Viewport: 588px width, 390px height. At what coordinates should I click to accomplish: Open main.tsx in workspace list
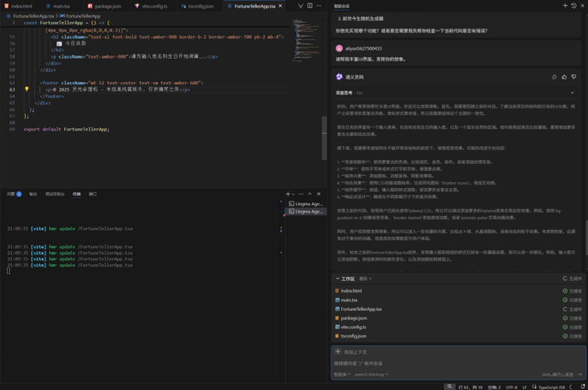point(349,300)
